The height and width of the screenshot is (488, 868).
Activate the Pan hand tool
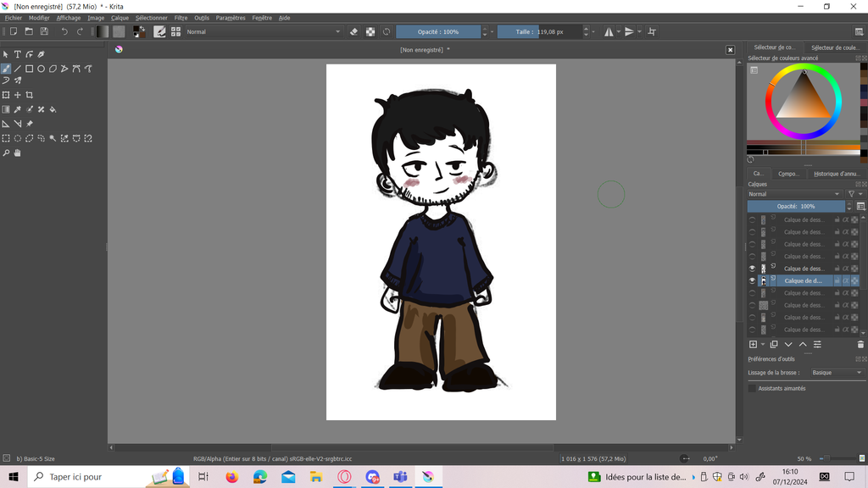17,153
